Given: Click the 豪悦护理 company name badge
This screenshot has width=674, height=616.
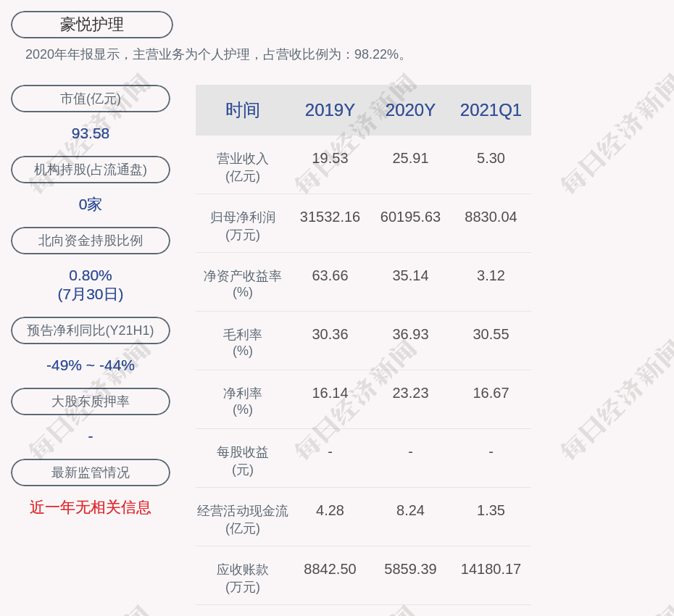Looking at the screenshot, I should click(91, 25).
